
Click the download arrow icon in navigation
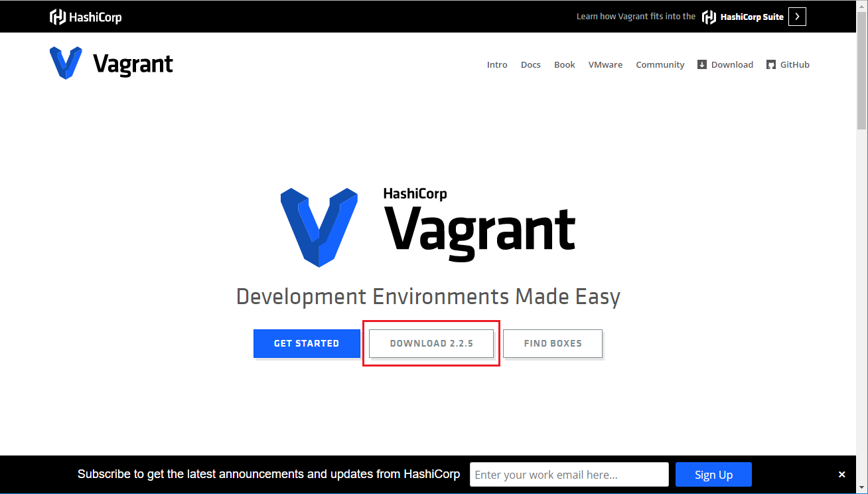click(702, 64)
